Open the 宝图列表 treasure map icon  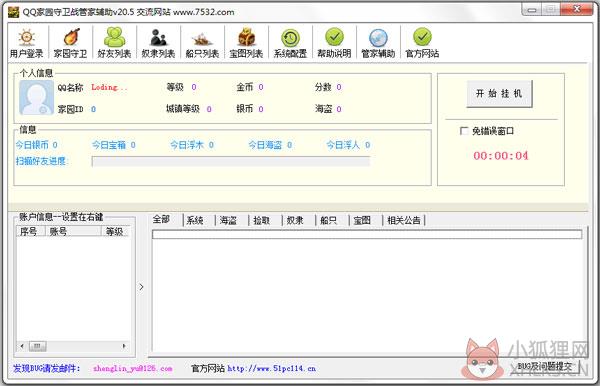[x=246, y=43]
